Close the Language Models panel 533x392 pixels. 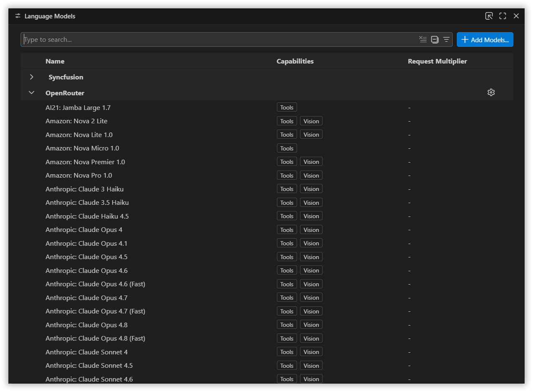516,16
